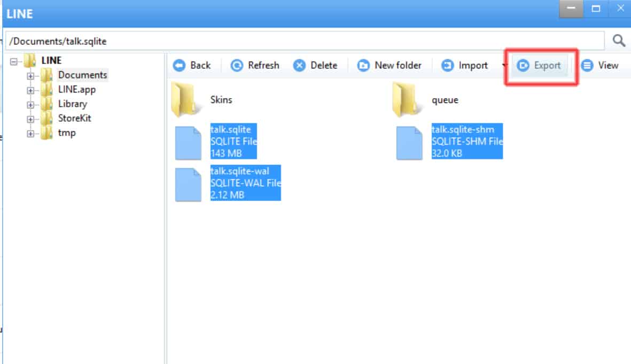Open the View options
The height and width of the screenshot is (364, 631).
600,66
